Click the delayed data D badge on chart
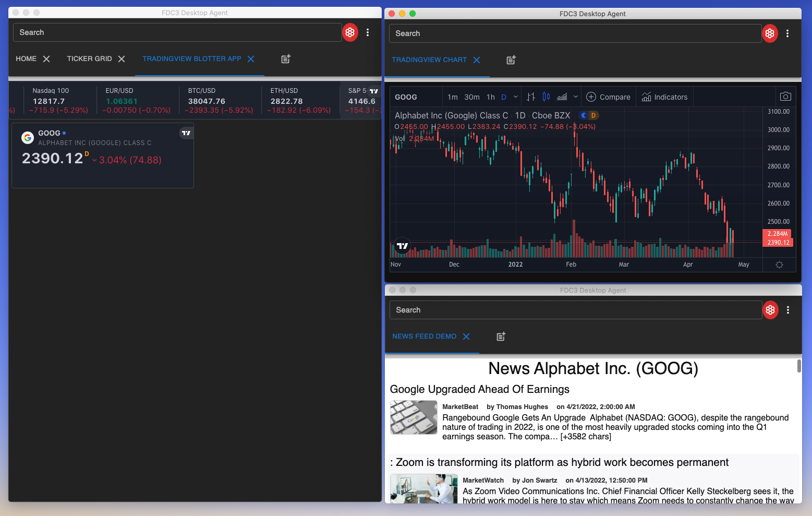812x516 pixels. coord(593,115)
